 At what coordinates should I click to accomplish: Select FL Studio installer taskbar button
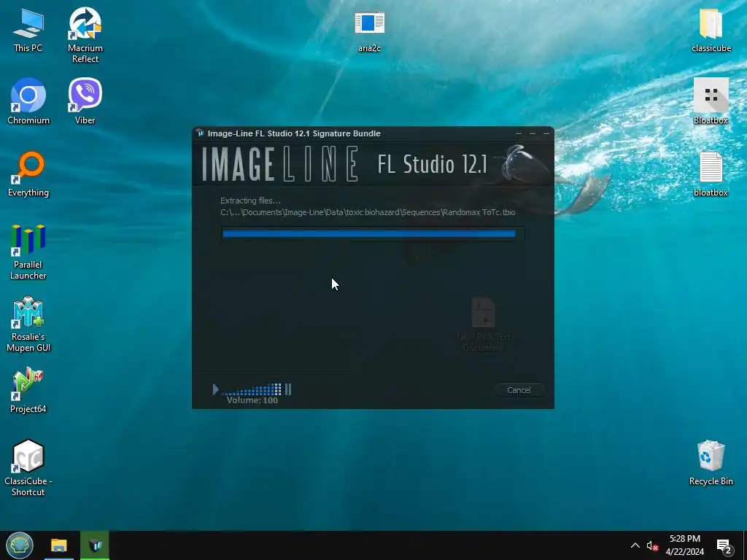pos(95,545)
